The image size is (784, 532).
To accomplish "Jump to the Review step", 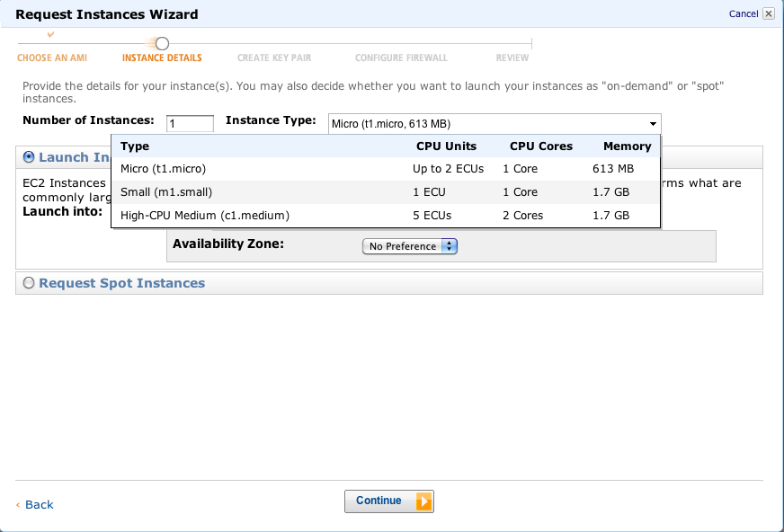I will pos(512,58).
